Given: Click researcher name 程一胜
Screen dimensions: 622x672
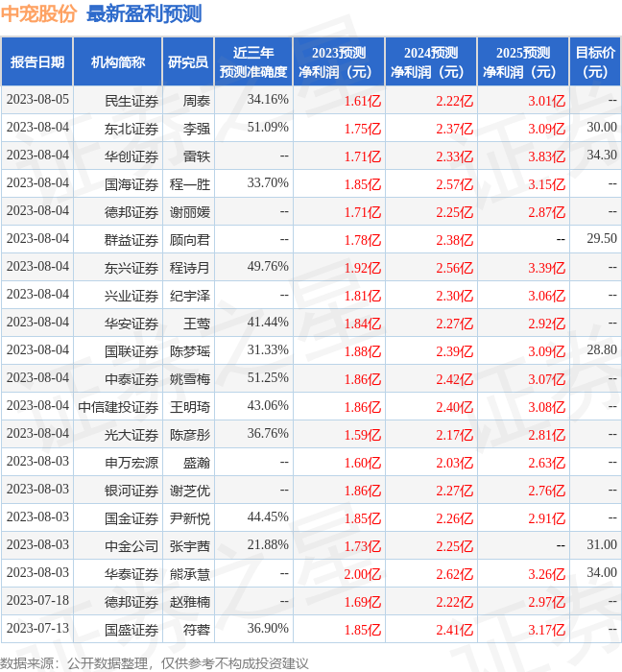Looking at the screenshot, I should 190,184.
